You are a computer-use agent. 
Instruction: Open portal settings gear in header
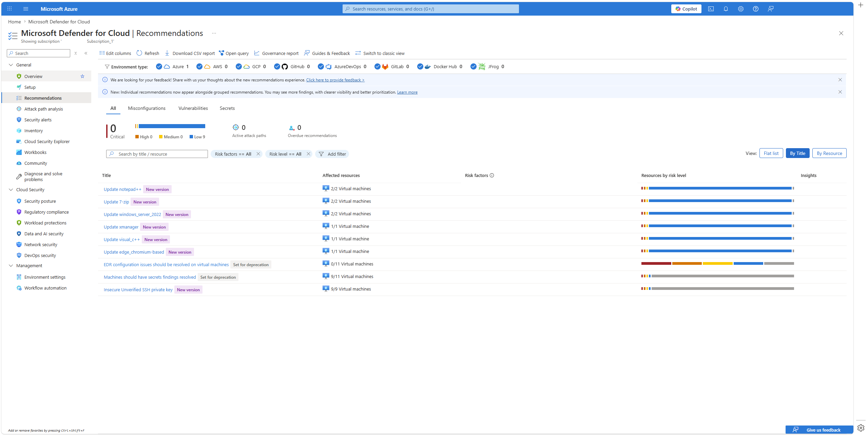(740, 9)
